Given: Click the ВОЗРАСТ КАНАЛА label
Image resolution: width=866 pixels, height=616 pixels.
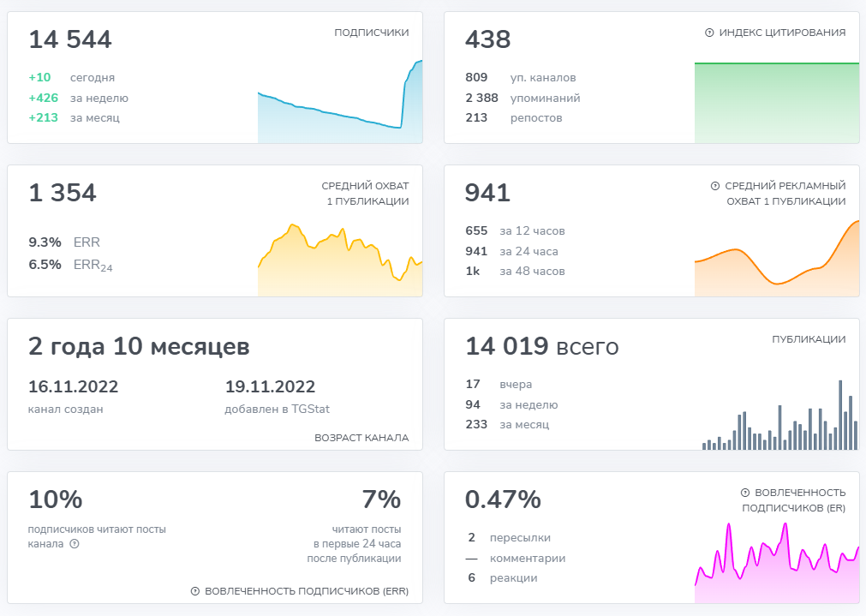Looking at the screenshot, I should 361,438.
